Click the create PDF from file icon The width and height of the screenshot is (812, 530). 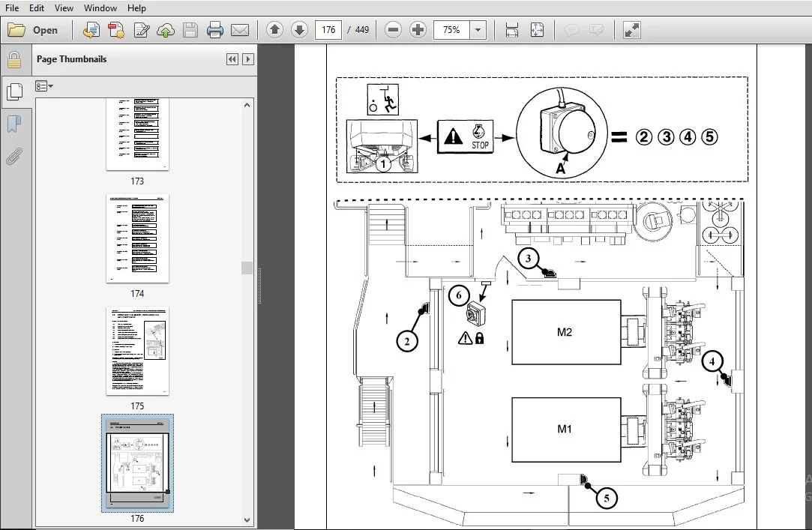coord(91,30)
